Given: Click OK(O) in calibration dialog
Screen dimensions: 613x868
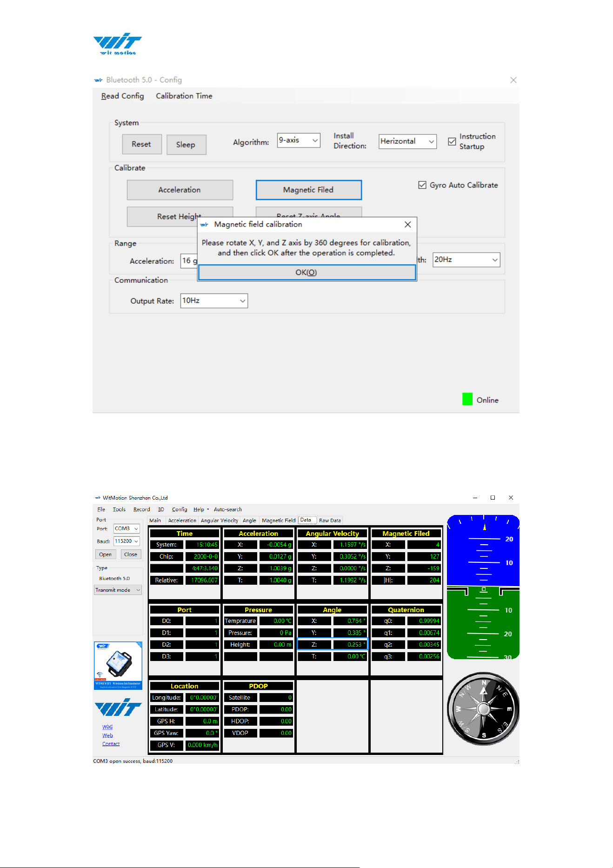Looking at the screenshot, I should (306, 272).
